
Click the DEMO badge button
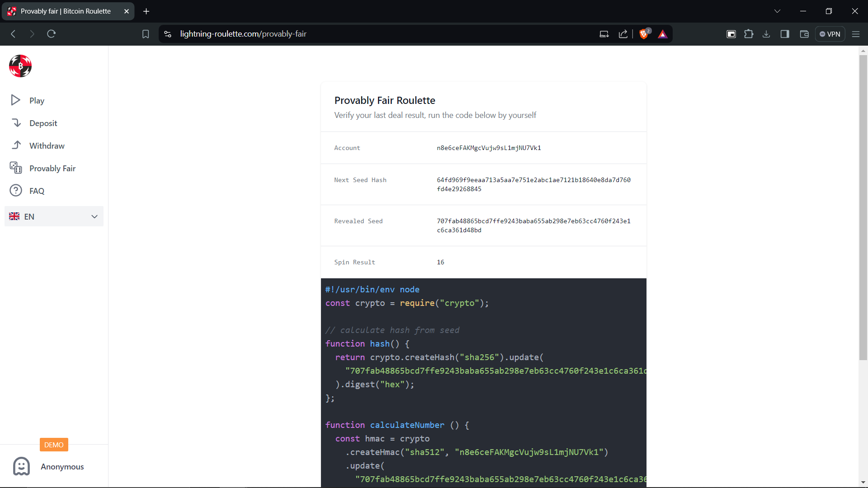click(54, 445)
